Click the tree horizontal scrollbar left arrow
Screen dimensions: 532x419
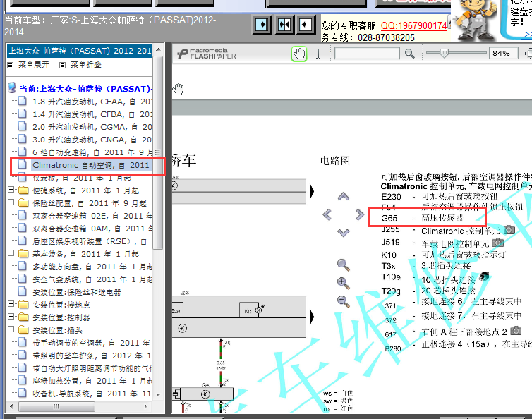click(x=12, y=406)
